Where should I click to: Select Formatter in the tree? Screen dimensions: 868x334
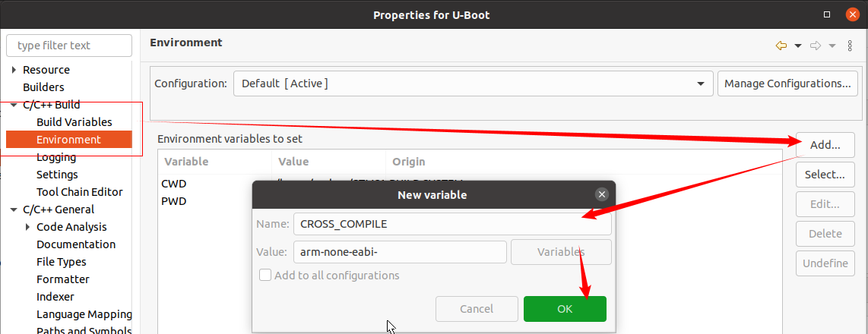(62, 279)
